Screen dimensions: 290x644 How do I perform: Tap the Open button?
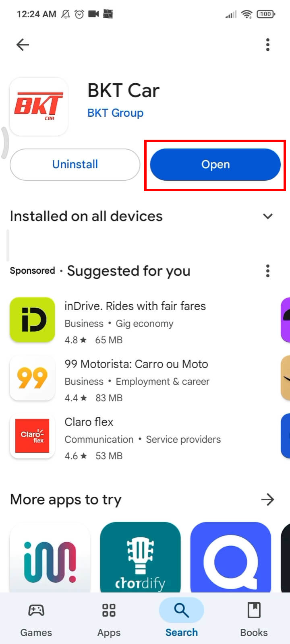coord(215,165)
